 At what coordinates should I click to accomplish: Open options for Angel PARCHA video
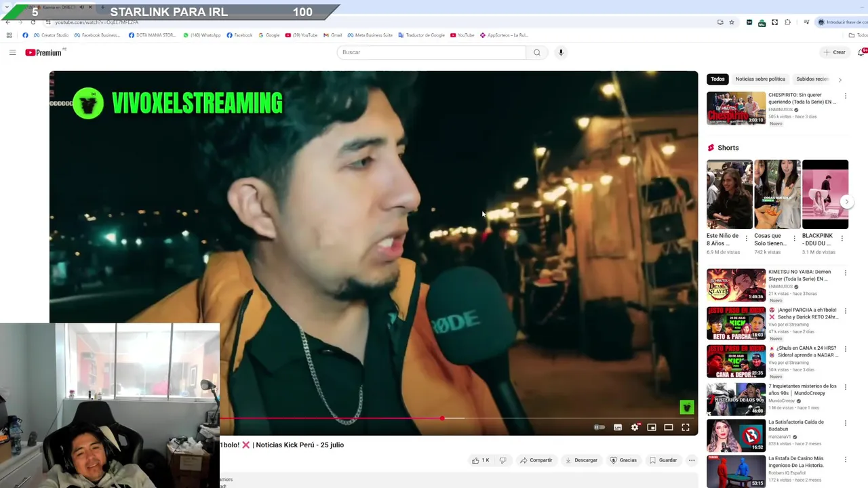pos(845,311)
